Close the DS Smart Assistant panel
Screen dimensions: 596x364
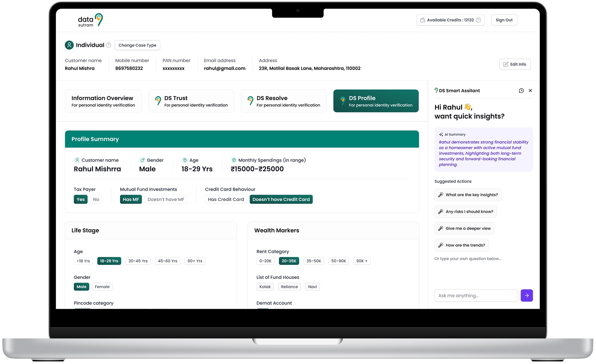coord(530,91)
